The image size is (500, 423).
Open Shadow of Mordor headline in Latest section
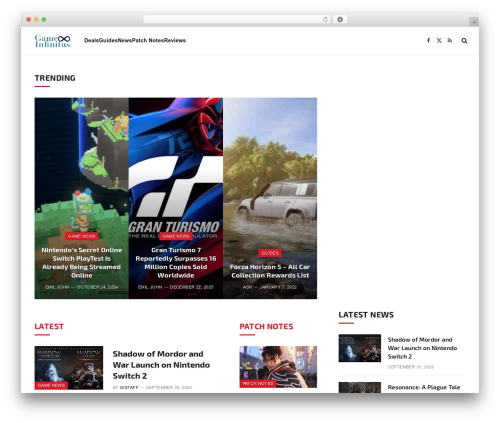pos(161,365)
